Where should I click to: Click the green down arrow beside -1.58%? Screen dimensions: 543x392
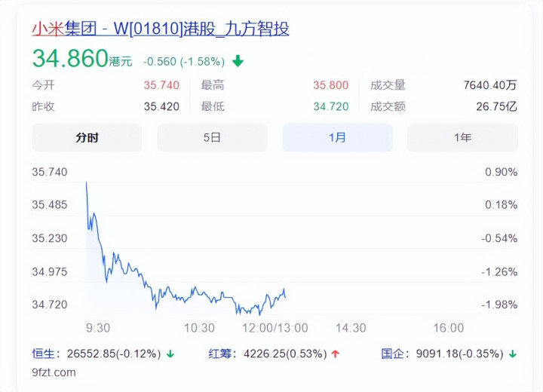238,61
